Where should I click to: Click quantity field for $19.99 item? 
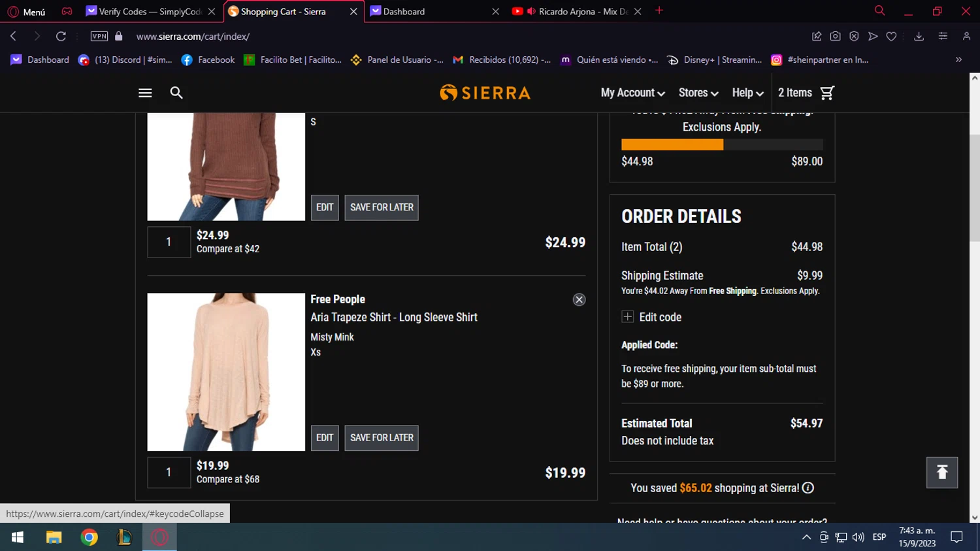click(x=169, y=473)
